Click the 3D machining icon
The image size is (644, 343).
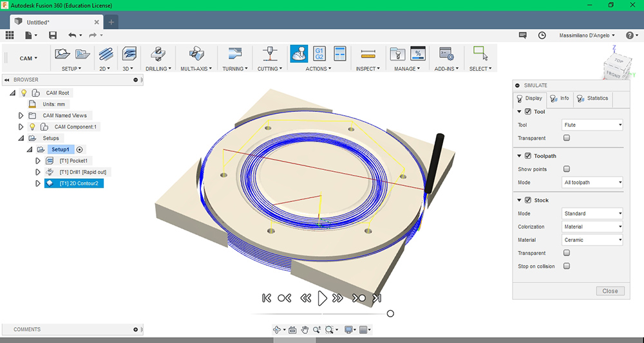click(129, 54)
